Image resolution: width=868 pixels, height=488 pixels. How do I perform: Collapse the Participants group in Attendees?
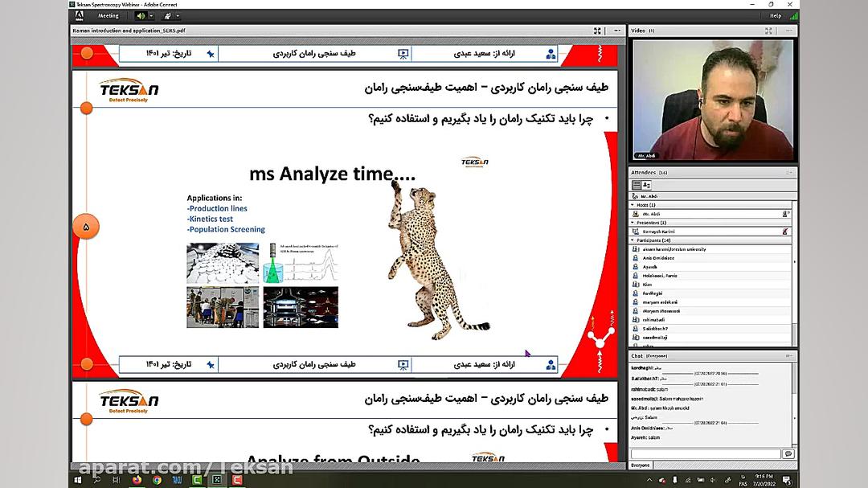coord(633,240)
